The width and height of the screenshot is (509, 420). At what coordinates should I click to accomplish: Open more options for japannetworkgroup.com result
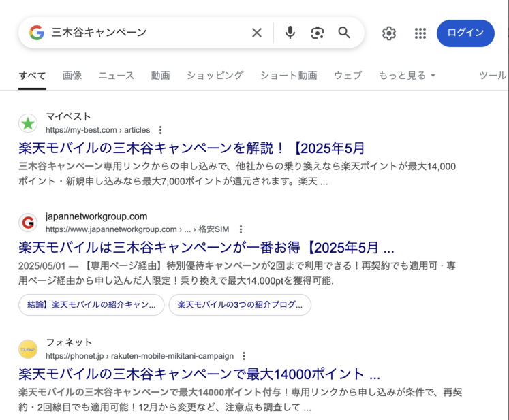point(241,229)
